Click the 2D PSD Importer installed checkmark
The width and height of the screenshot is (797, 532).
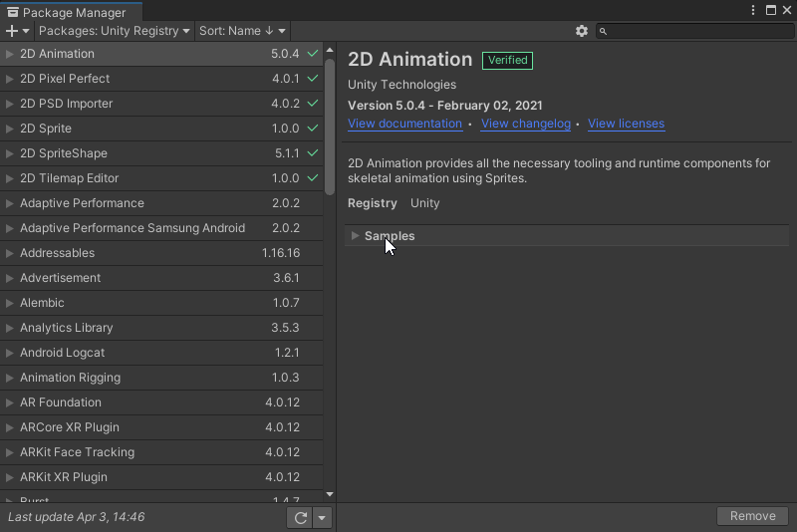click(x=313, y=104)
